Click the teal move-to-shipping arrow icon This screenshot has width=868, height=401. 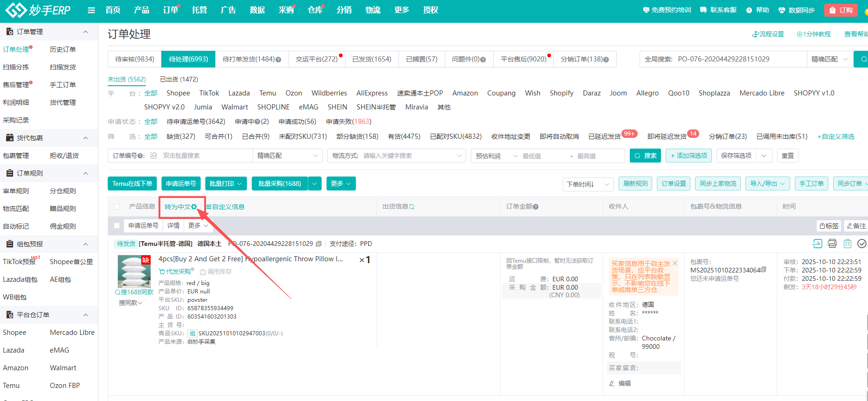pos(817,244)
